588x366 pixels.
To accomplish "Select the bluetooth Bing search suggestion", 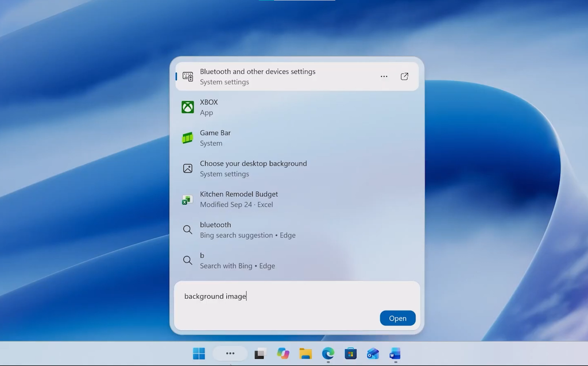I will pos(297,229).
